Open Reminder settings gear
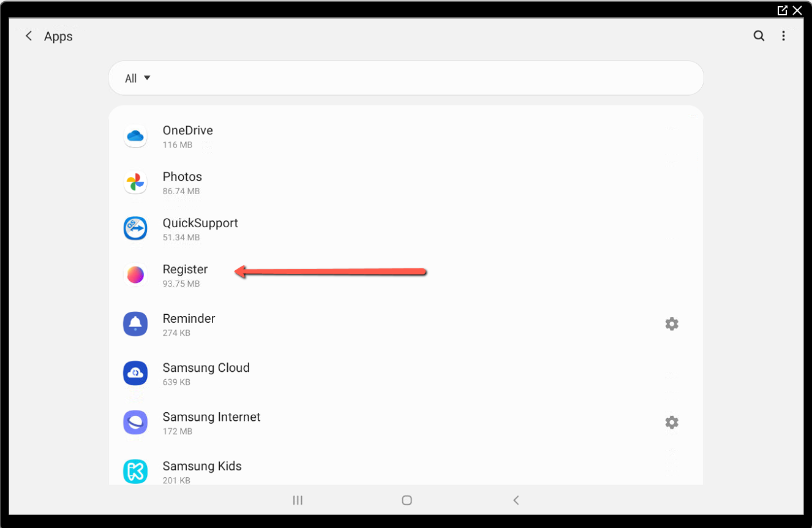Viewport: 812px width, 528px height. (672, 324)
